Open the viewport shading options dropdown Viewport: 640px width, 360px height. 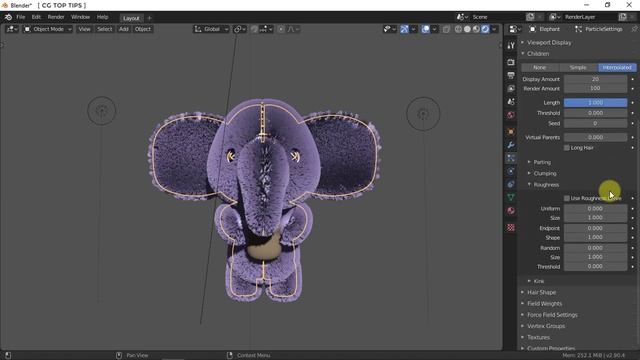coord(494,29)
